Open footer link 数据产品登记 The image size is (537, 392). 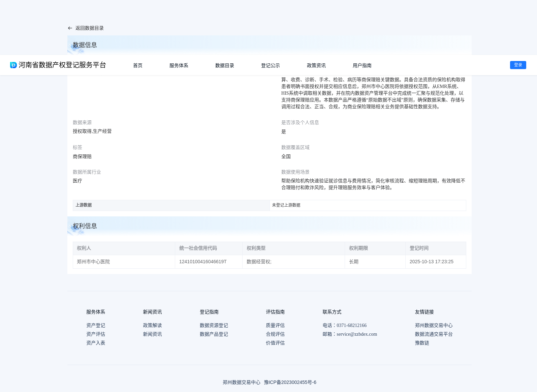[214, 334]
